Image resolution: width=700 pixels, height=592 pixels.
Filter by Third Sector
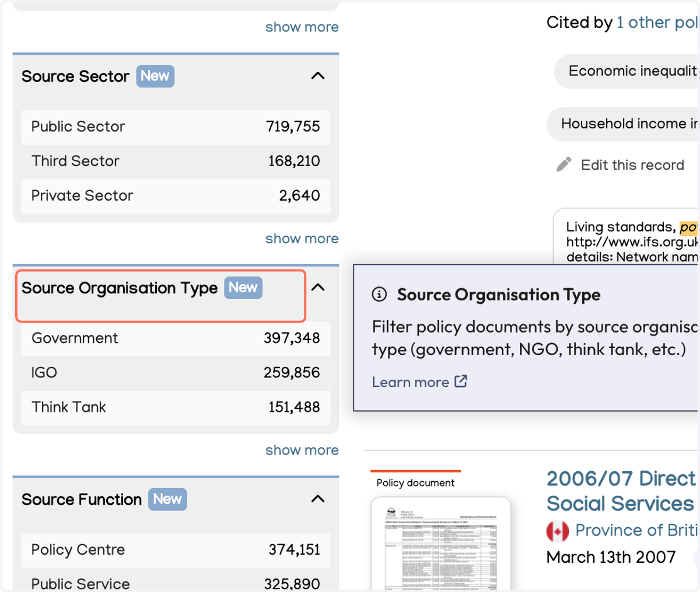176,161
